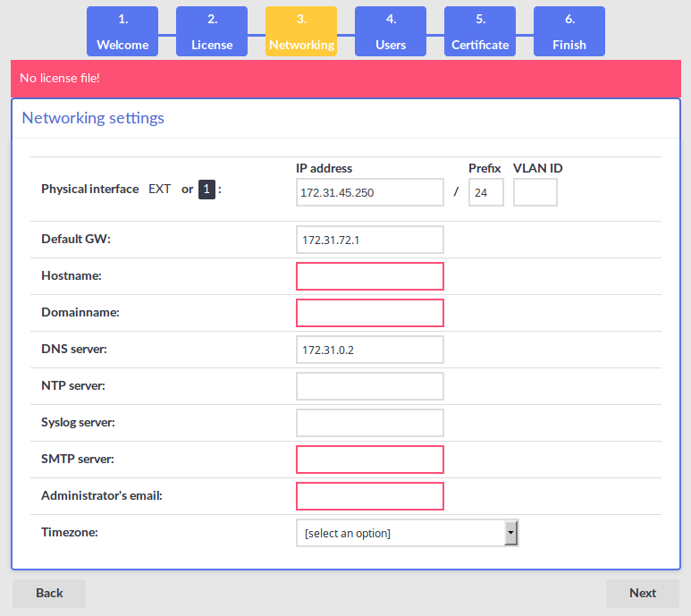
Task: Select the SMTP server field
Action: click(x=369, y=460)
